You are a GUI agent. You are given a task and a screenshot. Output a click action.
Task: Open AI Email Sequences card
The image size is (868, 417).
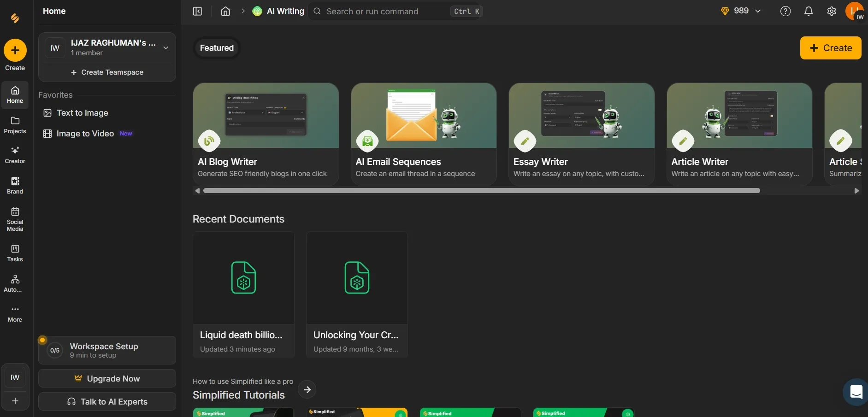pos(424,134)
